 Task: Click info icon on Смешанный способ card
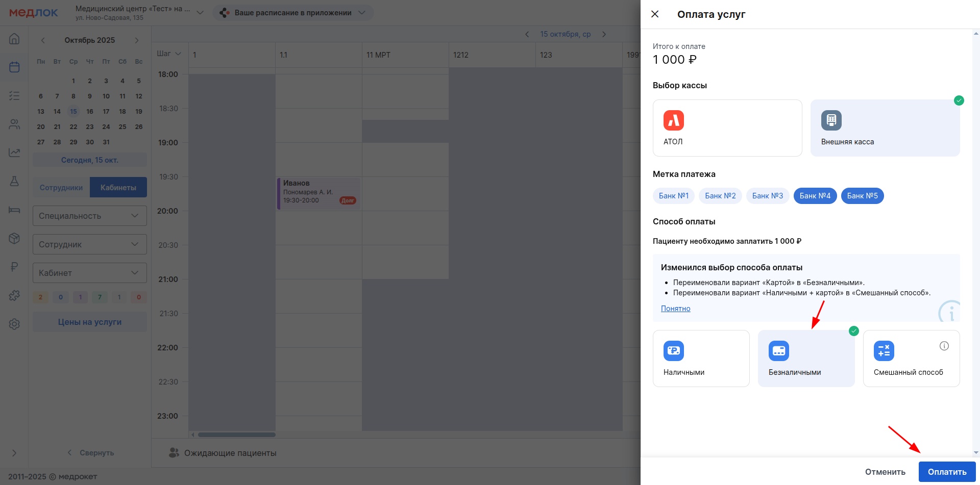click(944, 346)
